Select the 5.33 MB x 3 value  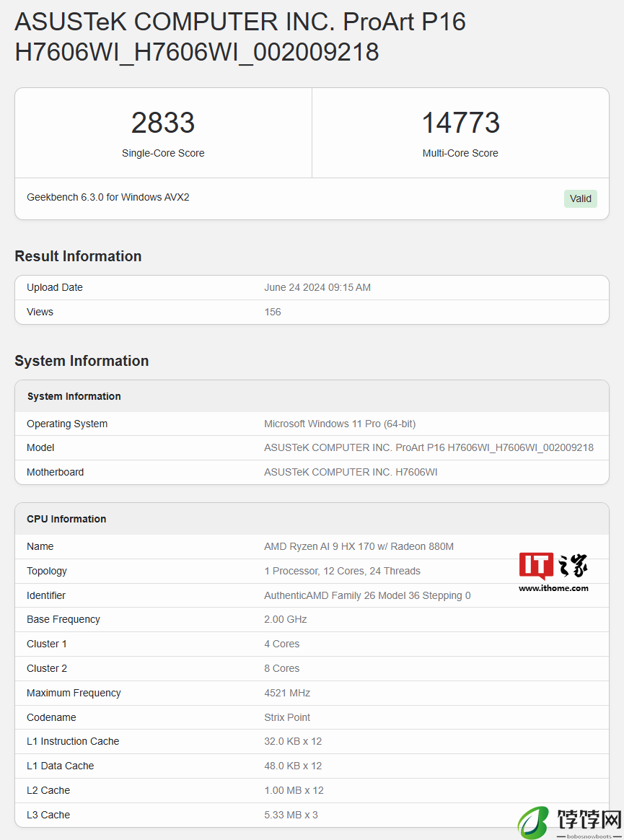point(291,815)
